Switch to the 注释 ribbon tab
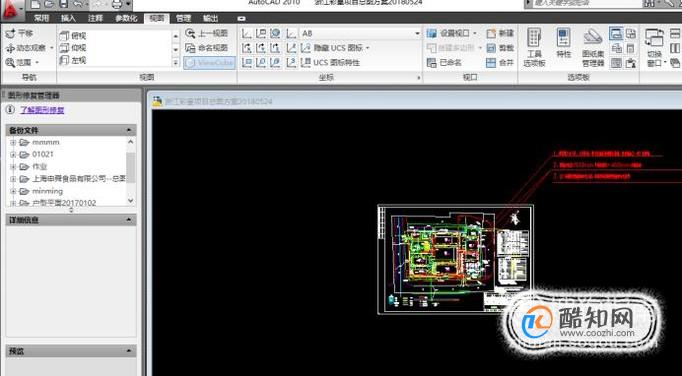Viewport: 682px width, 376px height. pyautogui.click(x=95, y=18)
